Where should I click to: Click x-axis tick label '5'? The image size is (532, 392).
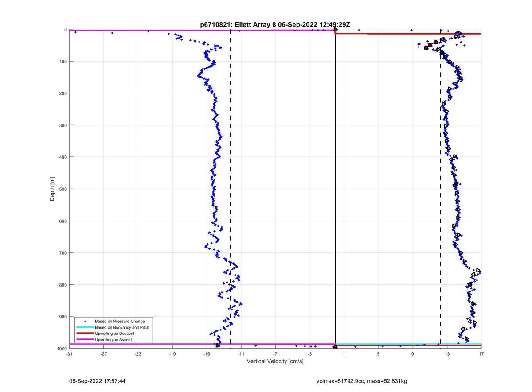378,354
